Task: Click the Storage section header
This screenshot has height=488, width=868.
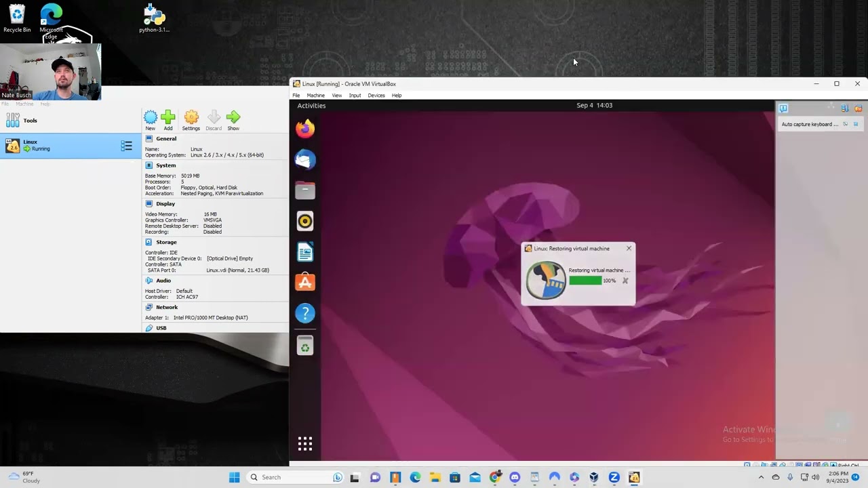Action: (166, 242)
